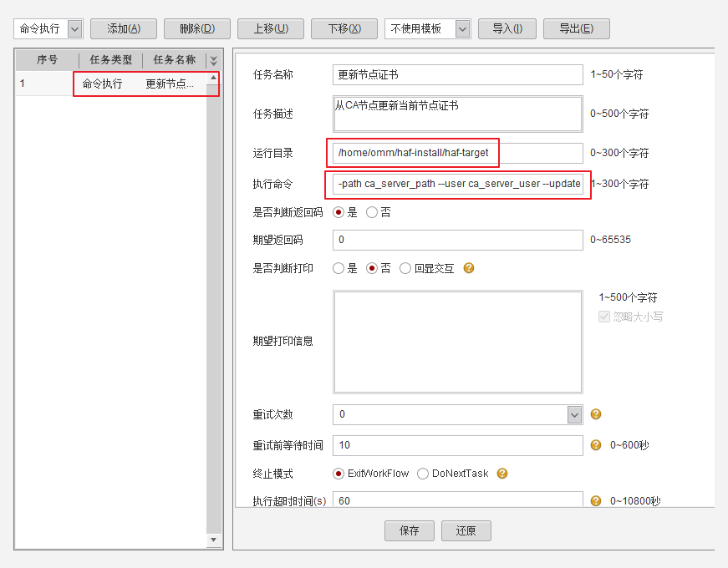Save the task with 保存

pos(409,530)
